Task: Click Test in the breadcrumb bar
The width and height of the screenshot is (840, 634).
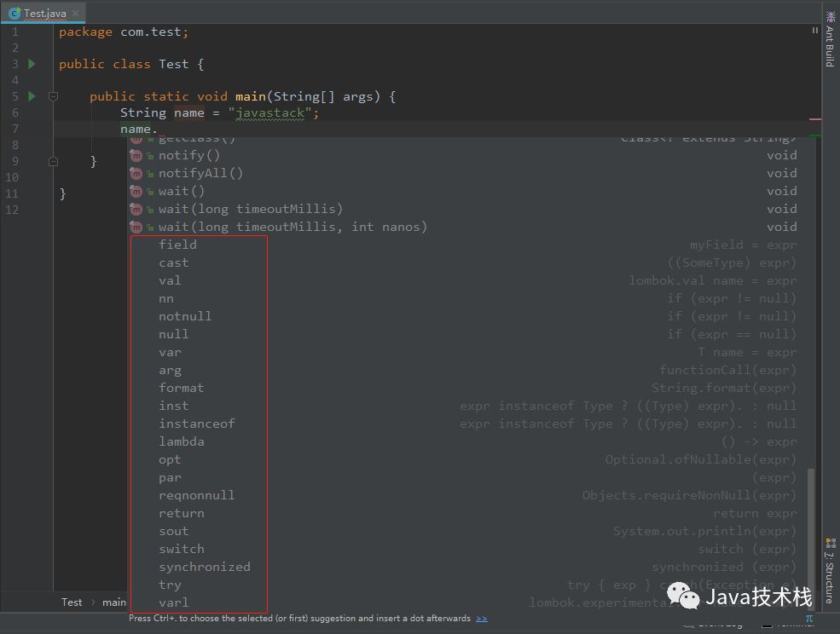Action: [71, 602]
